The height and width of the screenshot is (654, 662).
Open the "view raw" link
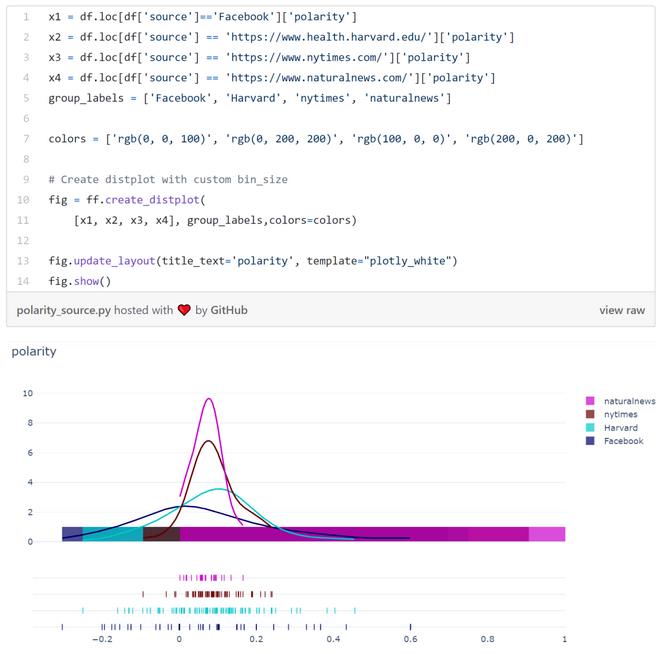point(622,310)
